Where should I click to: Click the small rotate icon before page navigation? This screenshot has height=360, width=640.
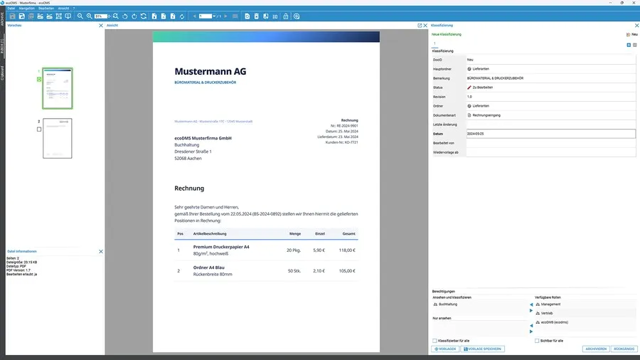pos(182,16)
